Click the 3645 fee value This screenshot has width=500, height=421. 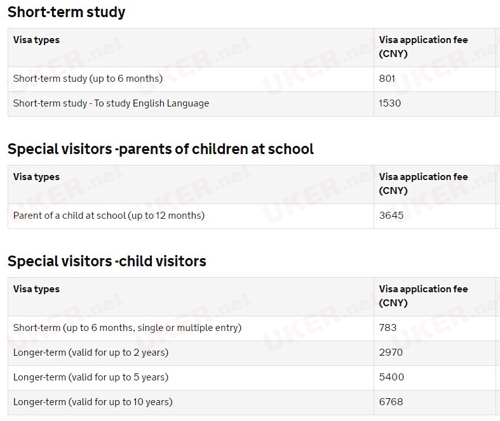[391, 215]
